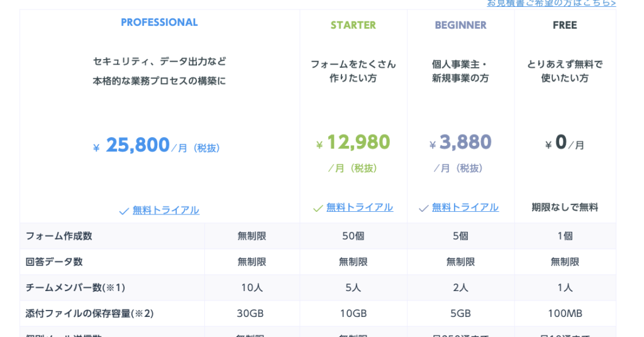Click the 50個 cell in the STARTER column
This screenshot has width=644, height=337.
pos(353,236)
